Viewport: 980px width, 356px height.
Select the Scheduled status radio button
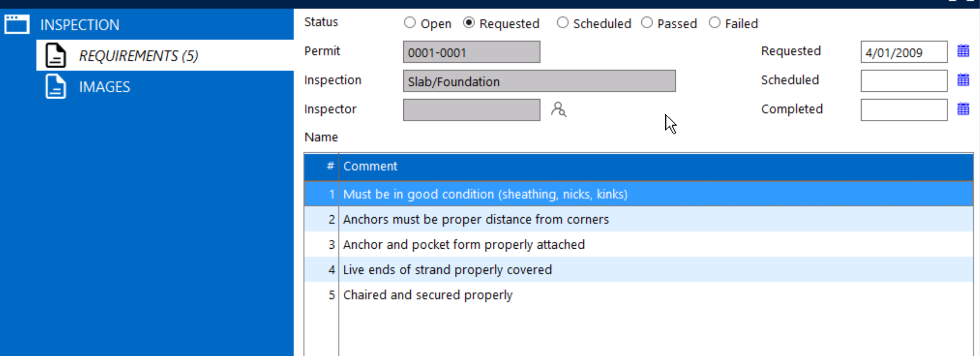562,23
